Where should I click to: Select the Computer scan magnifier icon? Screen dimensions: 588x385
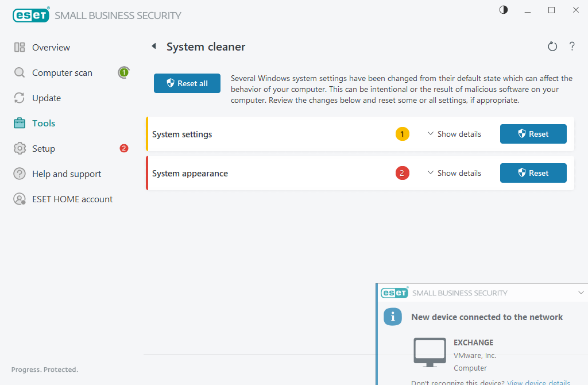(18, 72)
